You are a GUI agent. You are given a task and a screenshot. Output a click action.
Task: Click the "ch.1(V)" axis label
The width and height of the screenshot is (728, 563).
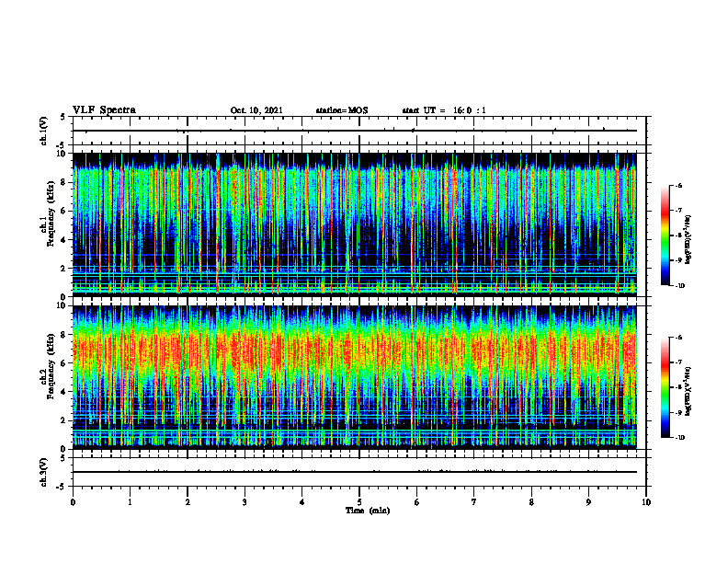click(x=44, y=131)
